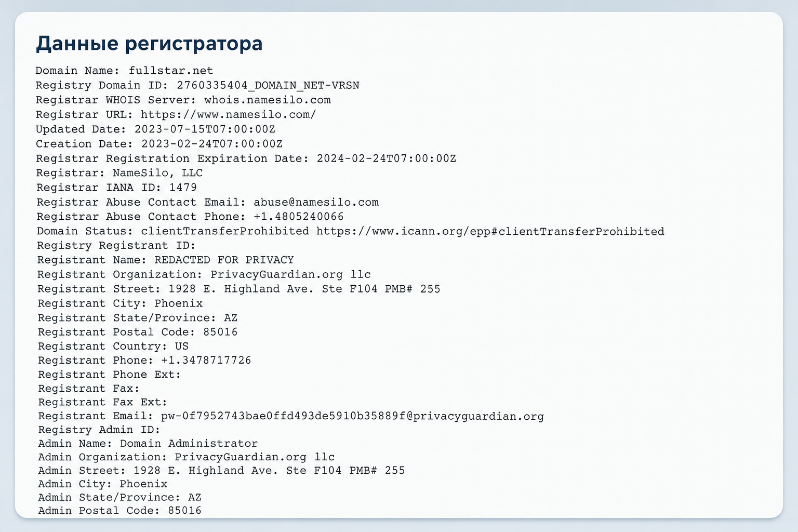Click the Registry Domain ID value
This screenshot has width=798, height=532.
(268, 85)
